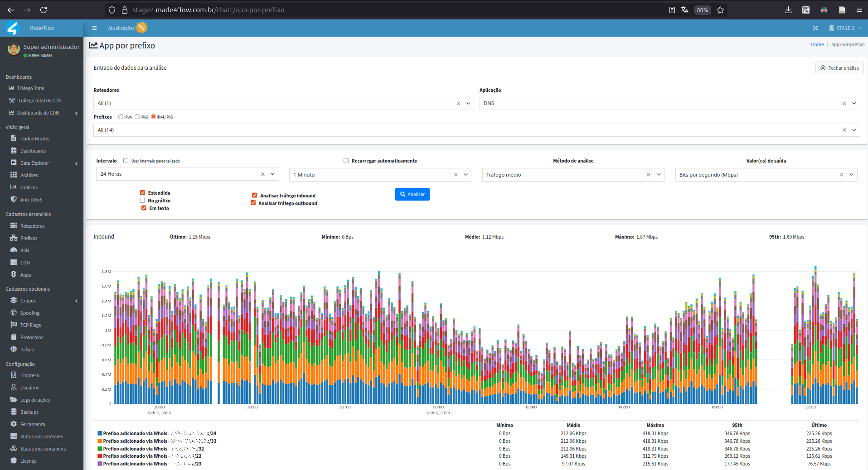Uncheck 'Analisar tráfego outbound'
This screenshot has height=470, width=868.
[253, 203]
